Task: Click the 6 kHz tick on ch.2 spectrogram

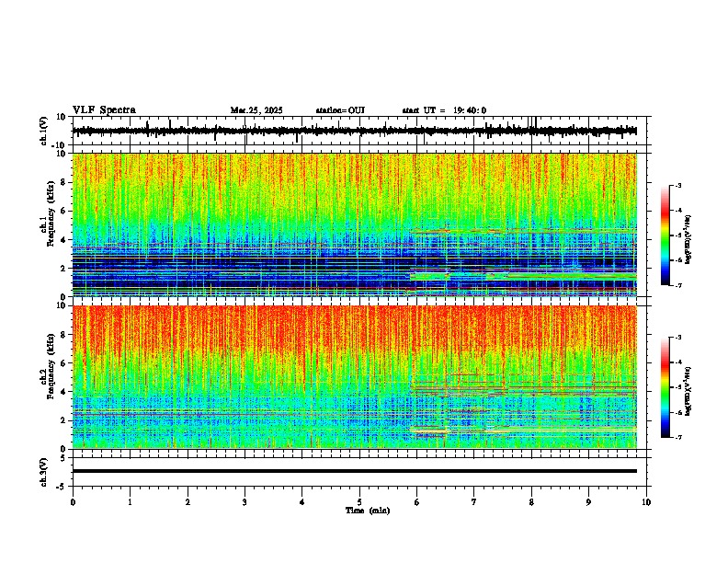Action: (64, 363)
